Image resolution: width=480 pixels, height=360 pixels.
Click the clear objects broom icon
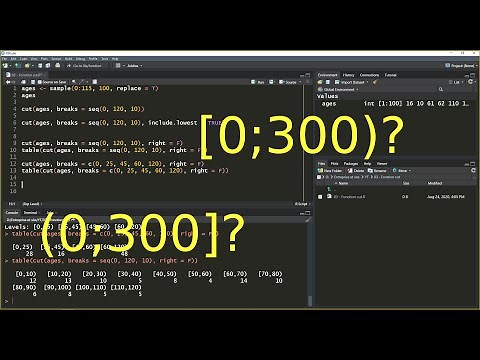coord(375,82)
